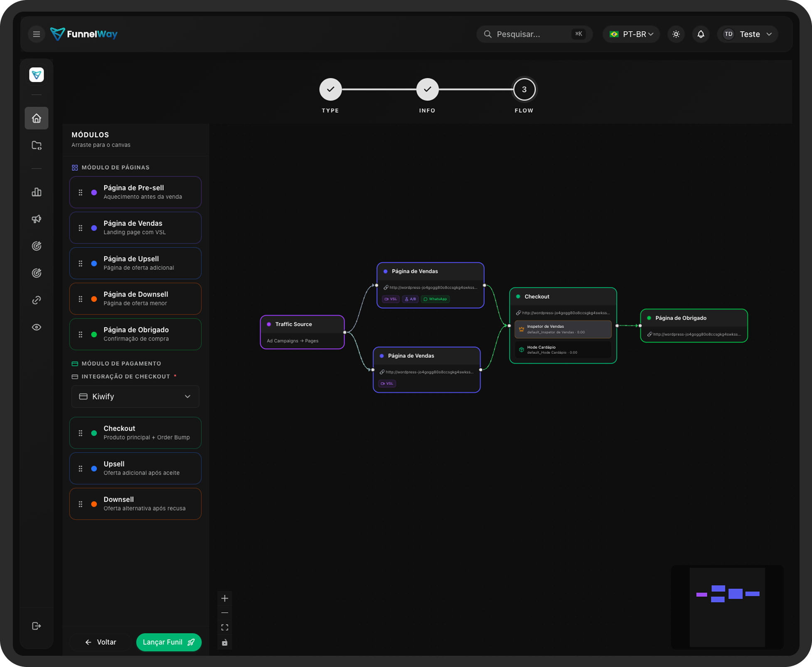The height and width of the screenshot is (667, 812).
Task: Click the Voltar button
Action: [x=101, y=642]
